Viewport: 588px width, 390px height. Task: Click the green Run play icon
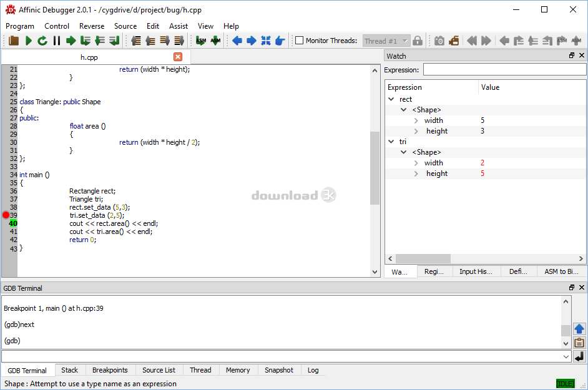point(28,41)
